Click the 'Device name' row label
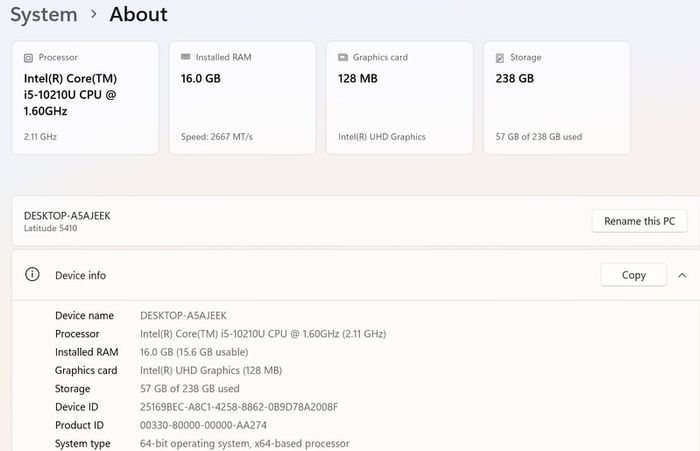The height and width of the screenshot is (451, 700). coord(84,316)
